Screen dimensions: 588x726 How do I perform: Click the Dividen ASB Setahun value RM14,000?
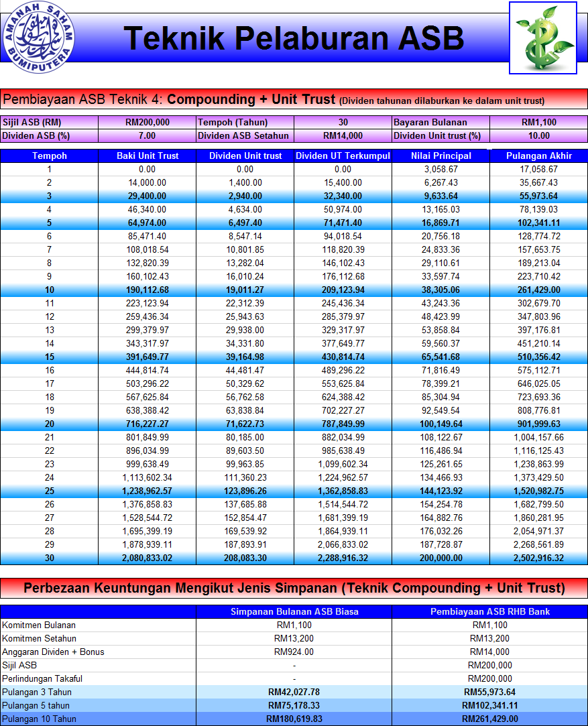tap(343, 135)
